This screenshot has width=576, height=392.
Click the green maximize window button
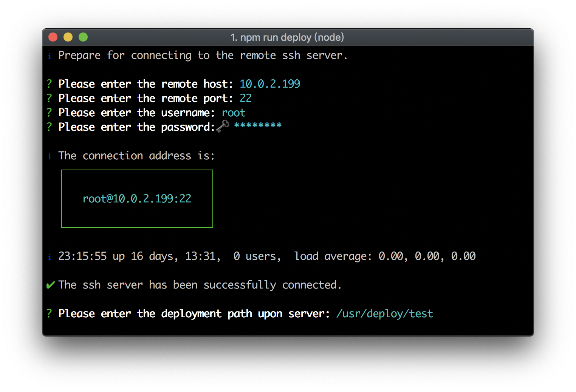(83, 37)
